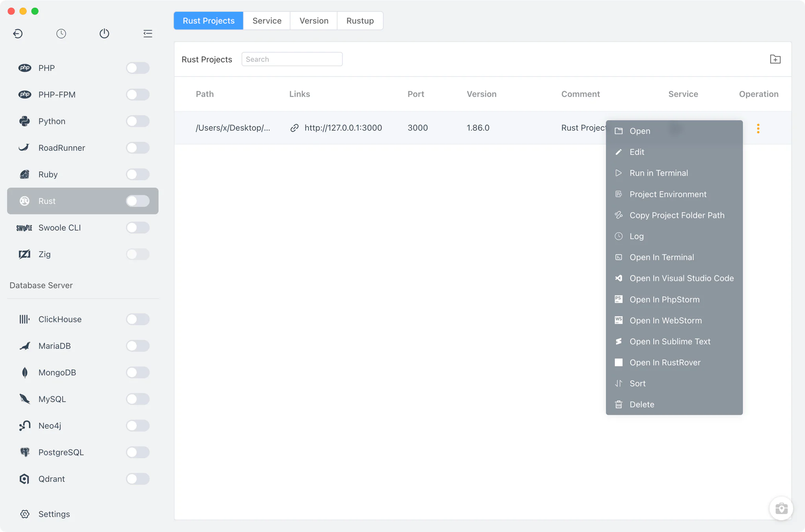
Task: Toggle the MongoDB service switch
Action: 138,372
